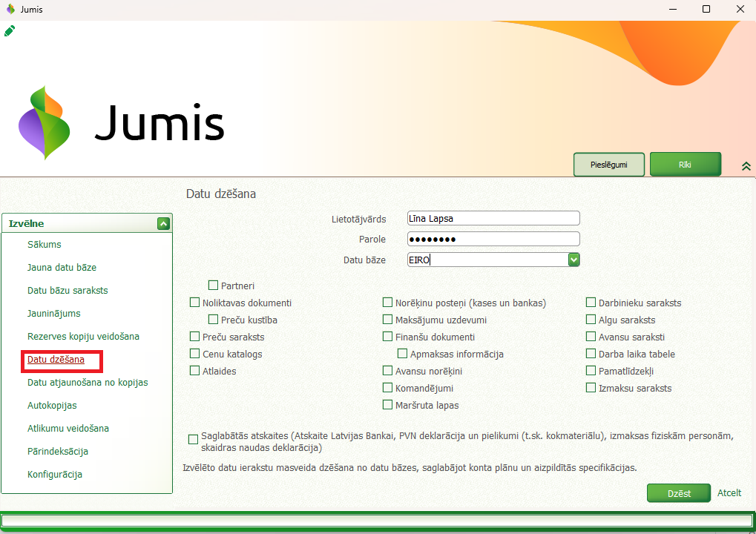756x534 pixels.
Task: Check Norēķinu posteņi (kases un bankas)
Action: pos(387,303)
